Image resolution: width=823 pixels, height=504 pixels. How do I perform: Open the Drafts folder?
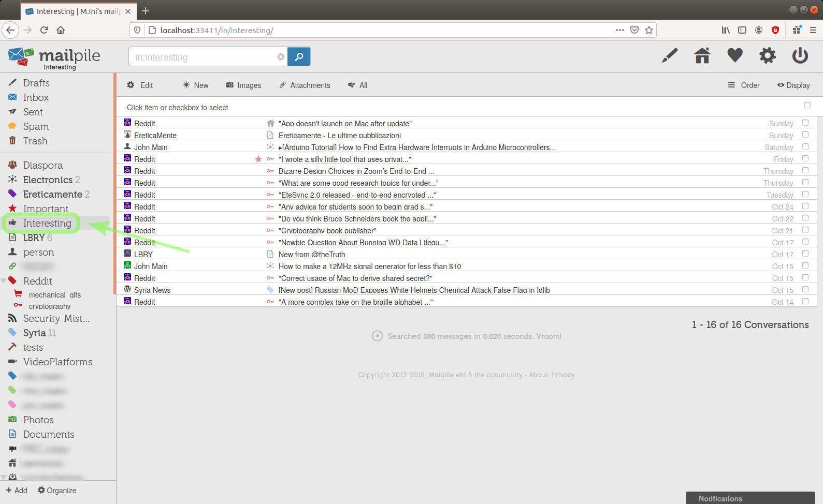(x=36, y=83)
